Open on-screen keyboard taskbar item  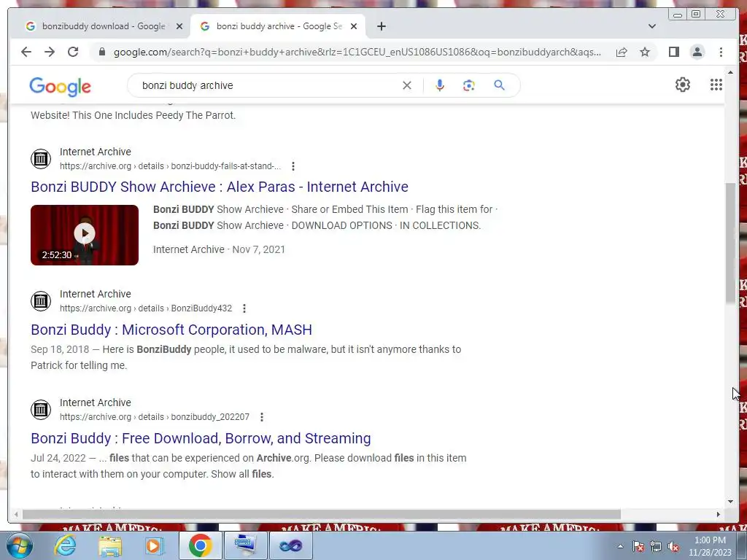coord(246,545)
